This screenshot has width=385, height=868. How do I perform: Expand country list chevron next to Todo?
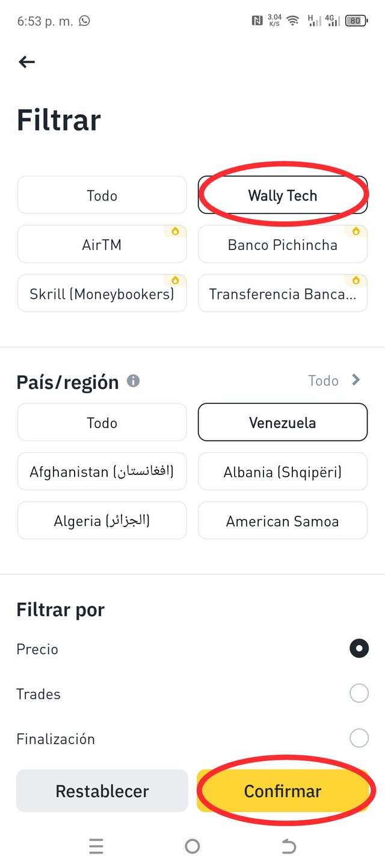pos(356,380)
